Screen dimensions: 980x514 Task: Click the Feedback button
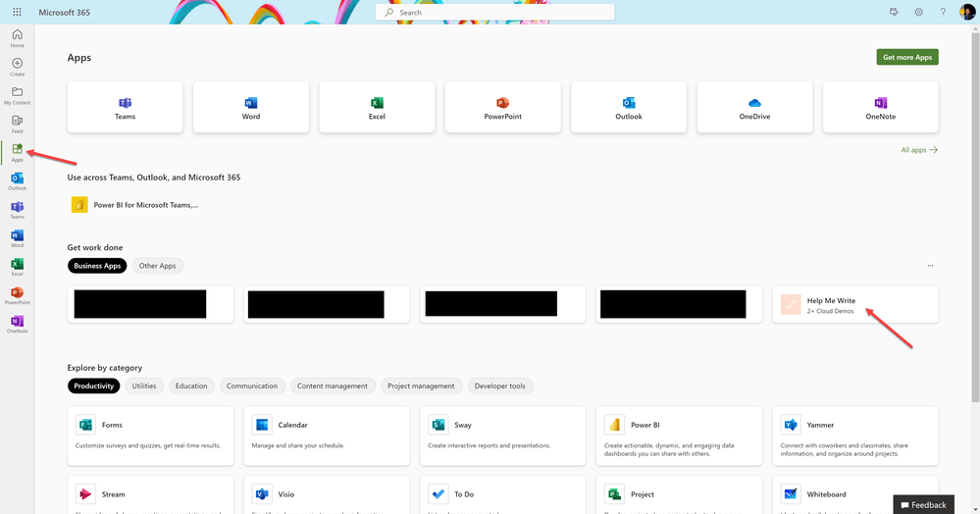[924, 504]
